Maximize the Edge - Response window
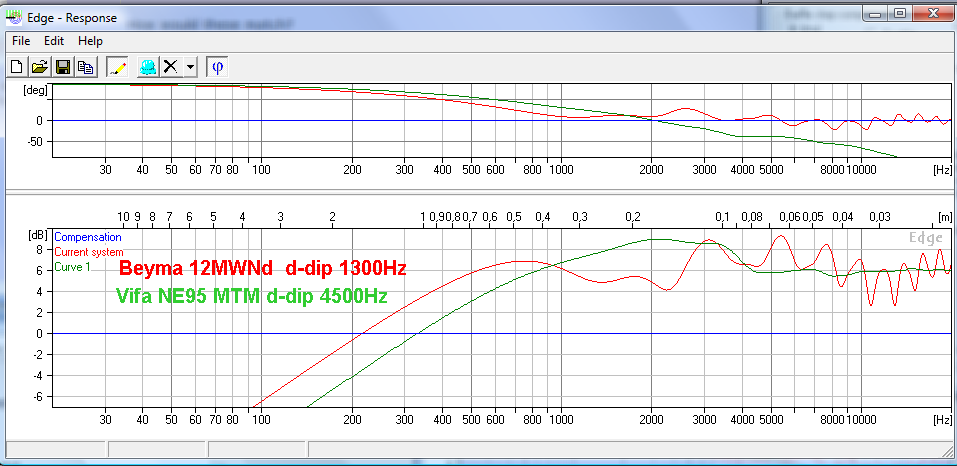The image size is (957, 466). [900, 13]
